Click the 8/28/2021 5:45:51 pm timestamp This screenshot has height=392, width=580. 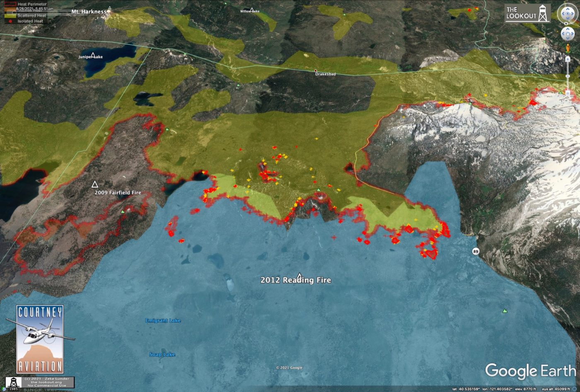pos(34,9)
